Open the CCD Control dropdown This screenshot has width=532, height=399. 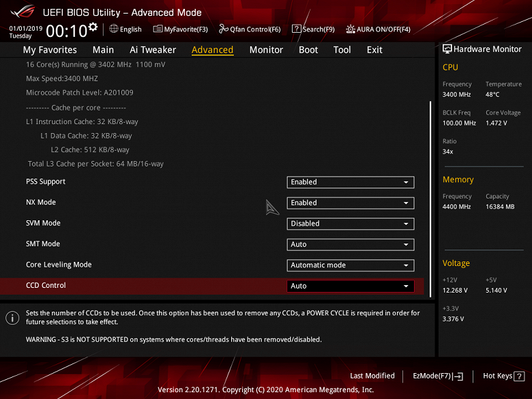351,286
